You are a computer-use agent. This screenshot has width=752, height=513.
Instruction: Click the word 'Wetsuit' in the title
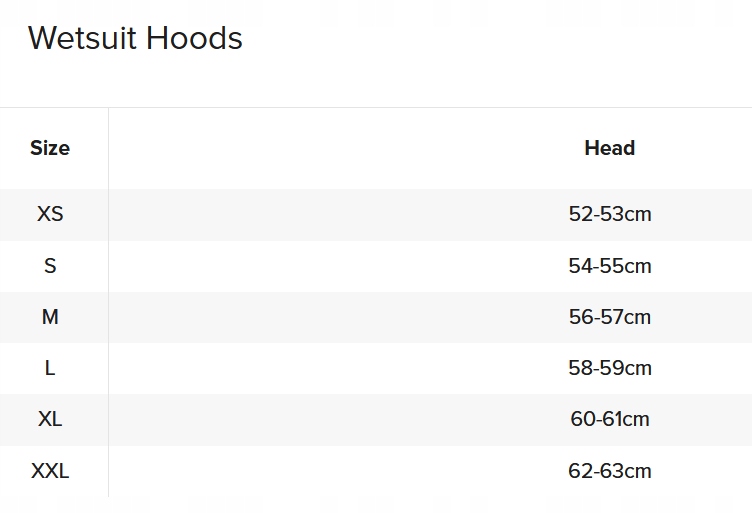[83, 38]
